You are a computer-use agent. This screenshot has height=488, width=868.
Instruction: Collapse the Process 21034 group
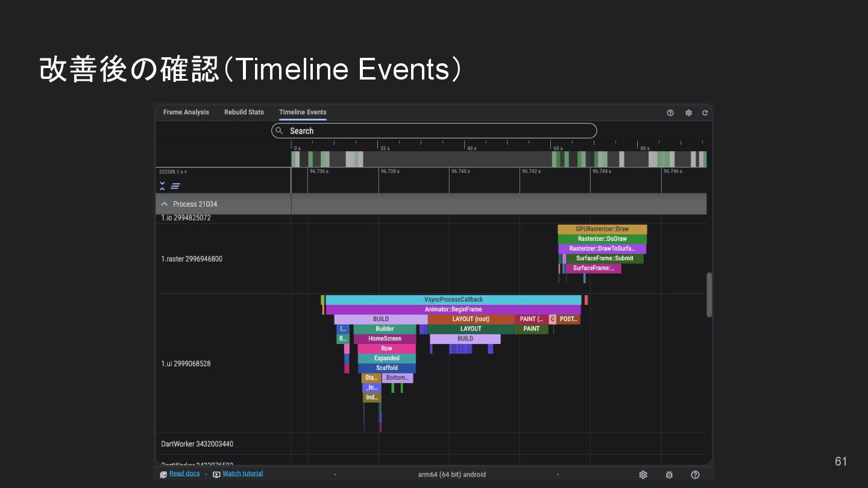click(x=165, y=204)
